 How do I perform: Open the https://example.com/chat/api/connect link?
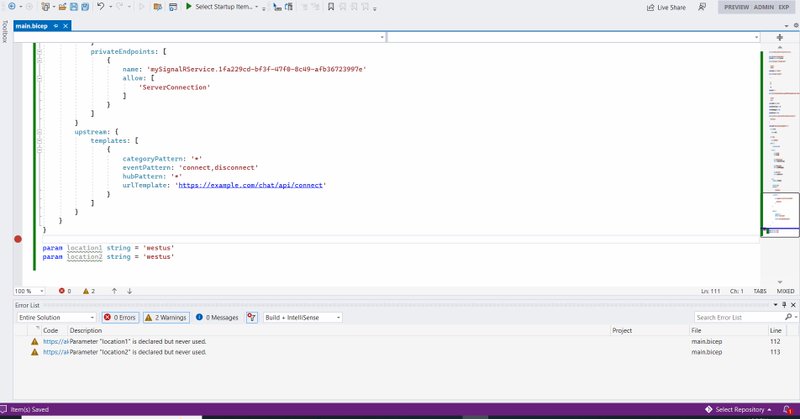251,185
